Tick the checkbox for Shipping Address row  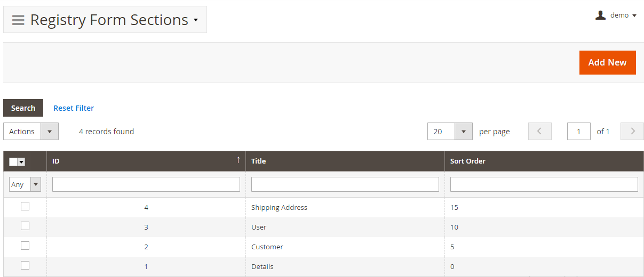25,207
